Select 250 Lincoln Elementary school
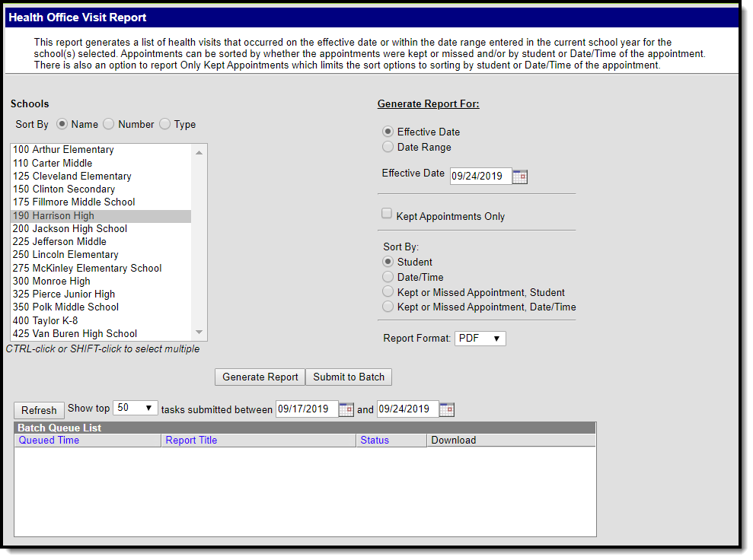The image size is (753, 560). (101, 255)
